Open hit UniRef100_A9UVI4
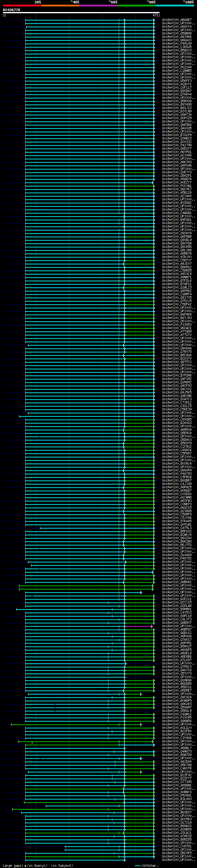Image resolution: width=197 pixels, height=868 pixels. (177, 26)
